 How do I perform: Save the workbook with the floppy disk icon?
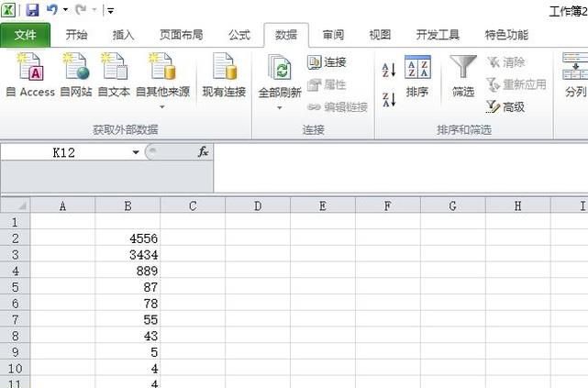click(32, 10)
